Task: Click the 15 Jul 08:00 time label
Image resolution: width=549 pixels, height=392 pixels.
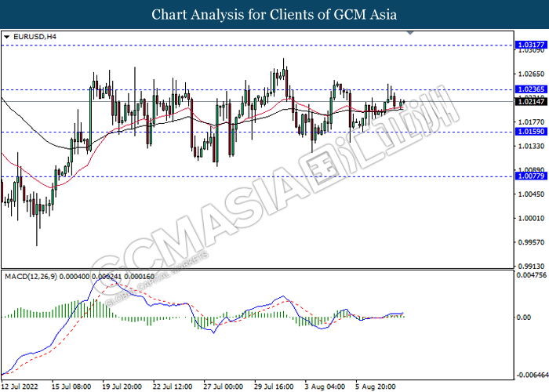Action: [71, 387]
